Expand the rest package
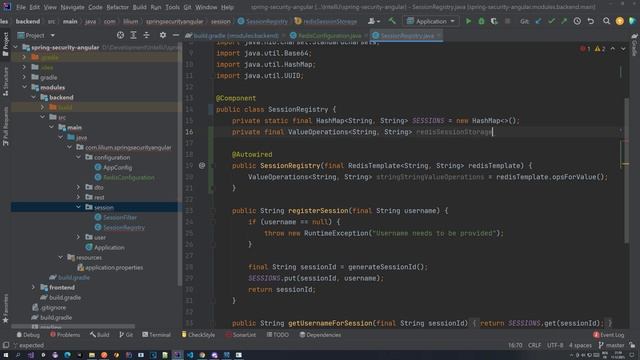Screen dimensions: 640x360 [78, 197]
